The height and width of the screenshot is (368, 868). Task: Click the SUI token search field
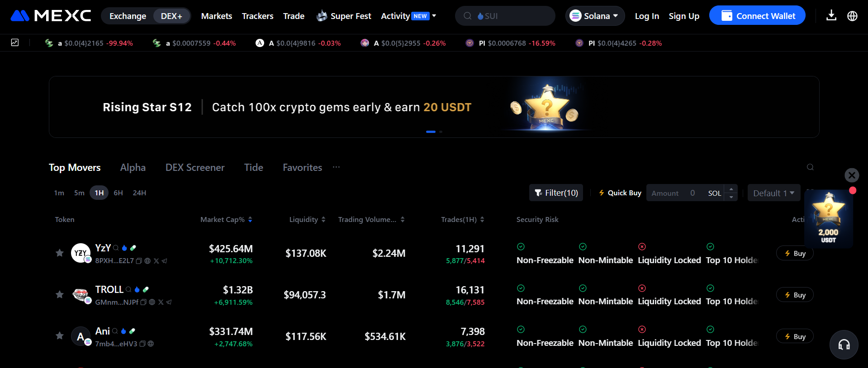pyautogui.click(x=505, y=16)
